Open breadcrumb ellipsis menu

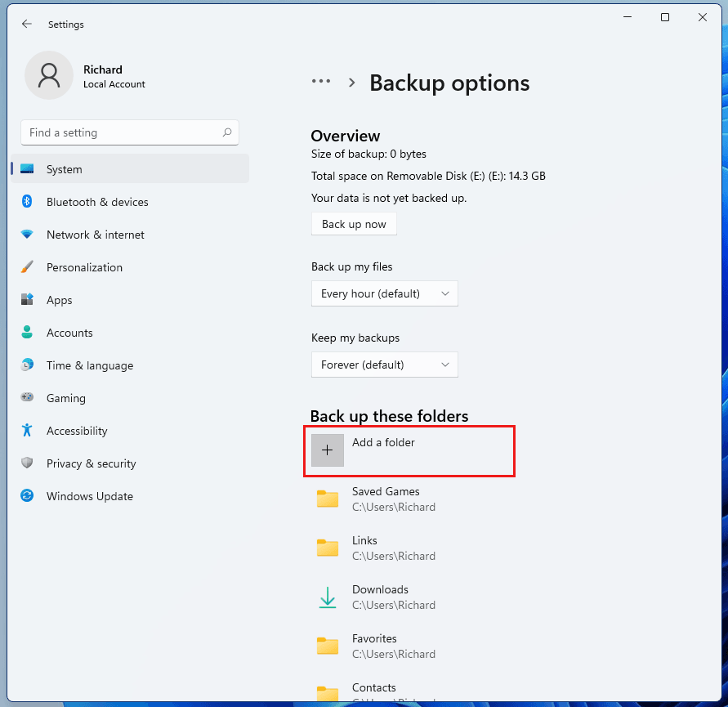321,81
